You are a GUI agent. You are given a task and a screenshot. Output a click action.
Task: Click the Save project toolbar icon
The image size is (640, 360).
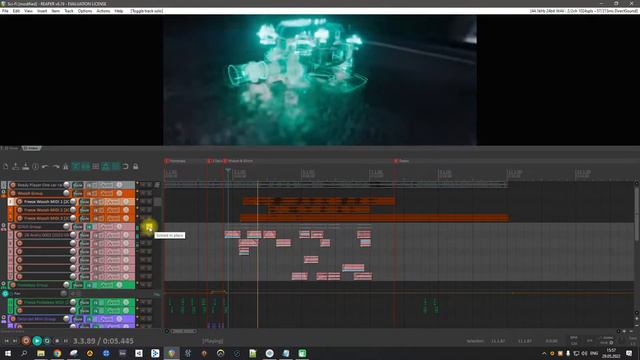tap(25, 167)
